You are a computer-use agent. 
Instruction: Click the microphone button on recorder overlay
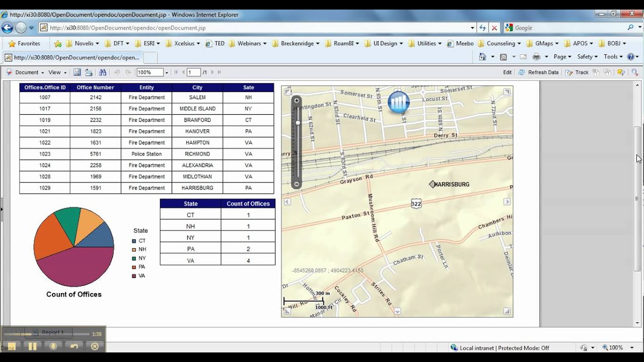[53, 346]
